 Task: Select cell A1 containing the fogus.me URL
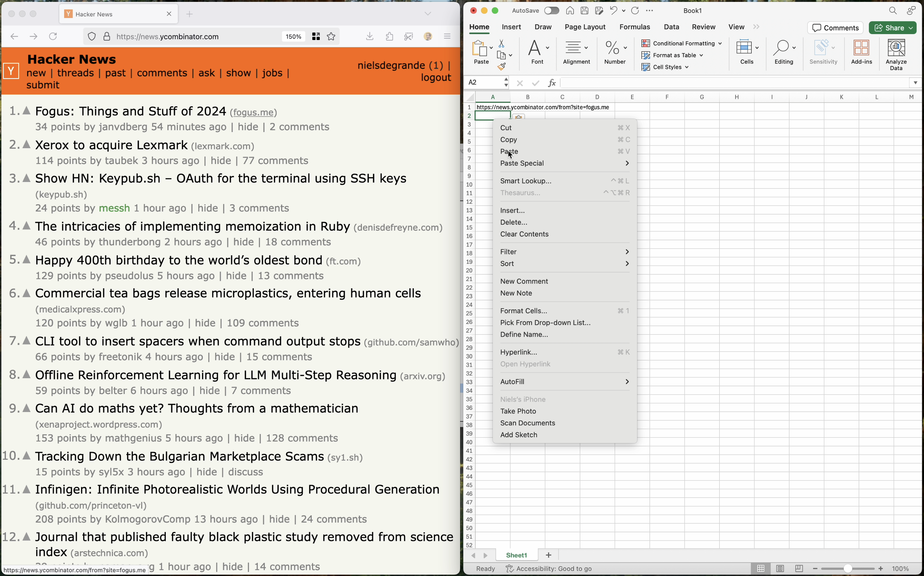[x=493, y=108]
